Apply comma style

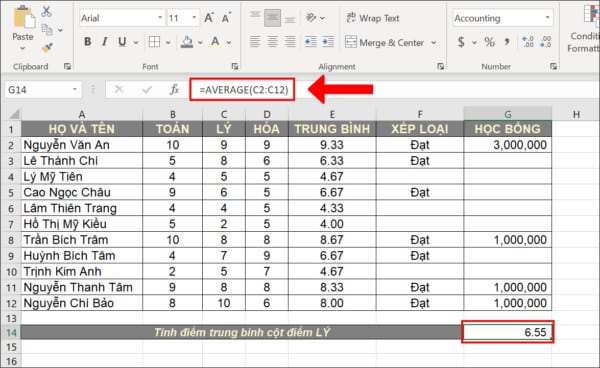click(x=507, y=42)
